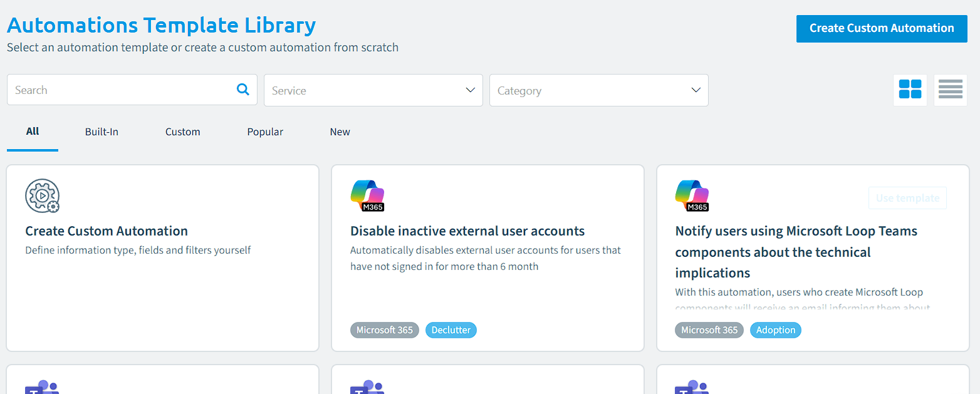Click the Declutter tag badge
The image size is (980, 394).
coord(451,330)
